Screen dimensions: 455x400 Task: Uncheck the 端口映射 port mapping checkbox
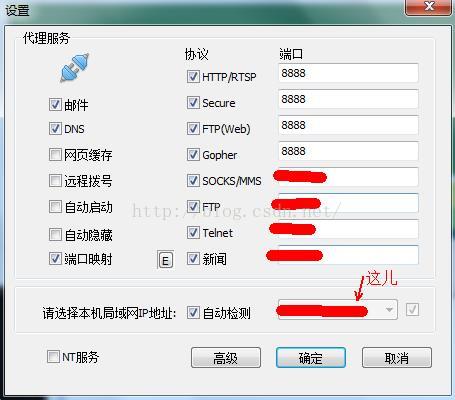coord(55,258)
